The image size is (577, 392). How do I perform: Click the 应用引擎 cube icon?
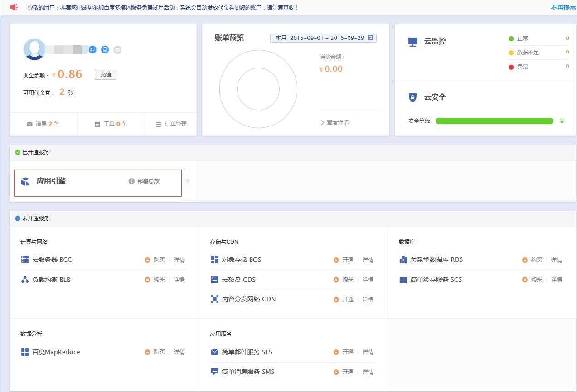point(25,181)
